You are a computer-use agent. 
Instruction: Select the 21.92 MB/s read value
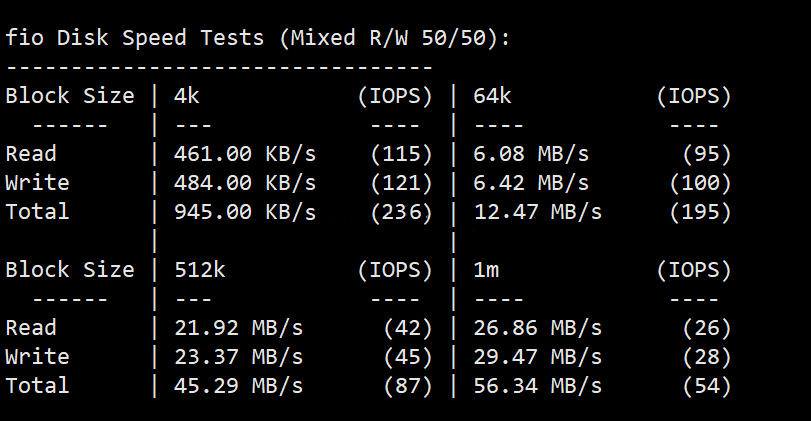pyautogui.click(x=238, y=327)
